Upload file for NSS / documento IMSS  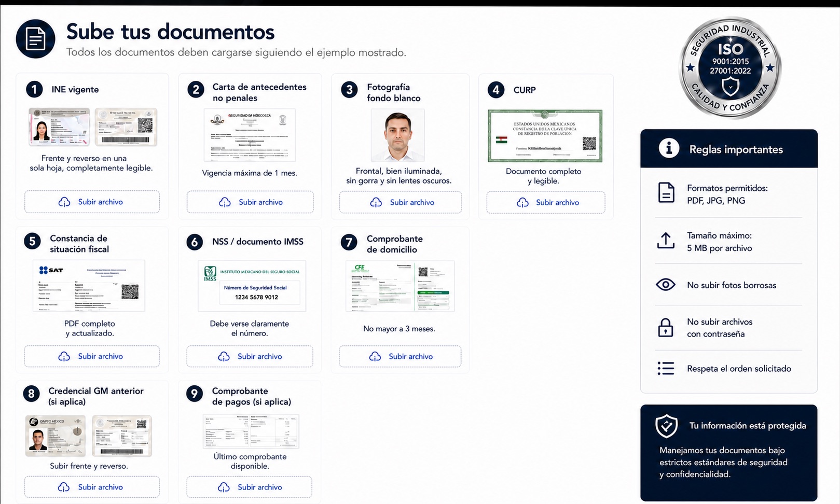click(250, 356)
